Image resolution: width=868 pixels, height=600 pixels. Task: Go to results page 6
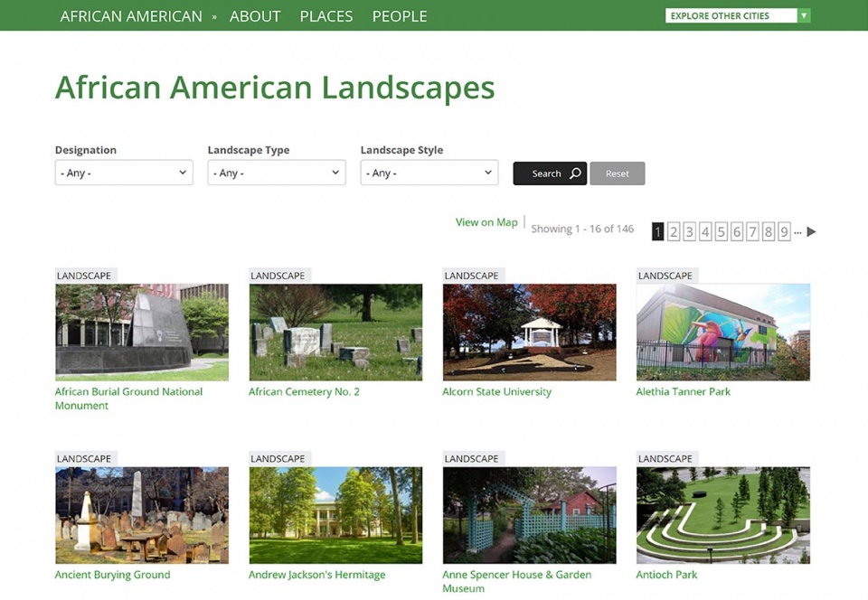[737, 231]
